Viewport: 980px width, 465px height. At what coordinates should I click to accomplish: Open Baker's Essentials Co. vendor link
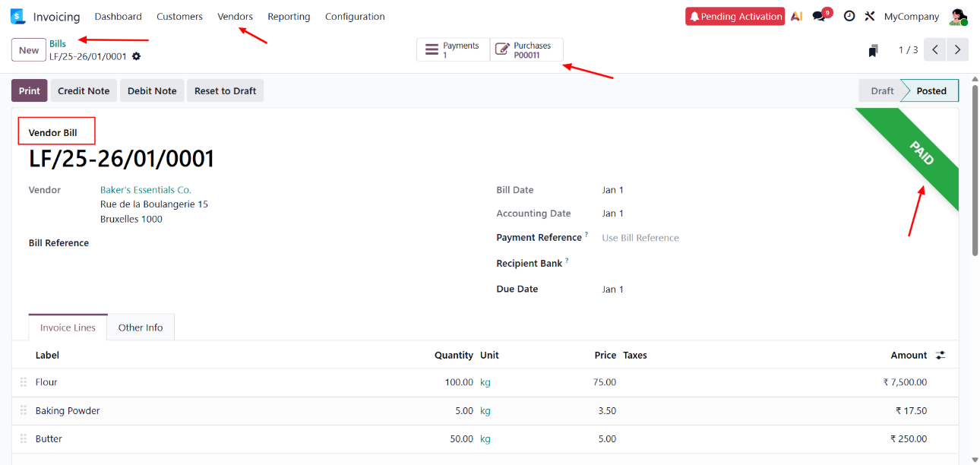pyautogui.click(x=146, y=190)
